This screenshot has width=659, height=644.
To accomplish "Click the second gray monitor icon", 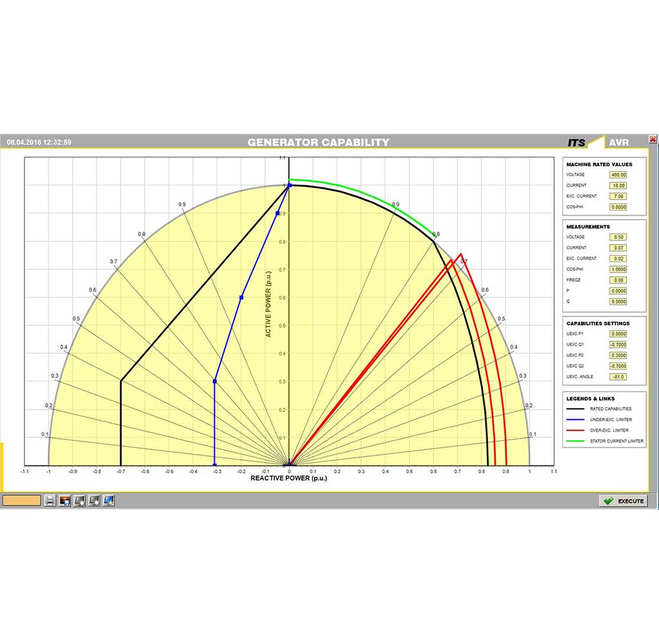I will point(94,500).
